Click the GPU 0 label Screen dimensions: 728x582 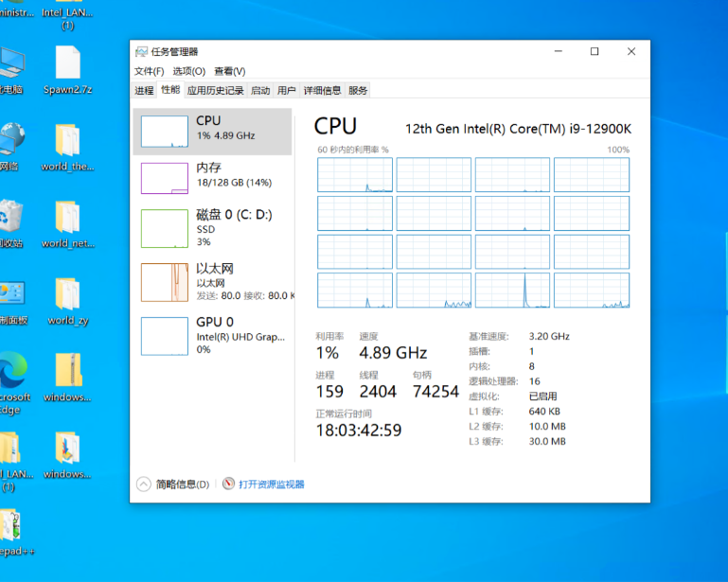(x=215, y=322)
